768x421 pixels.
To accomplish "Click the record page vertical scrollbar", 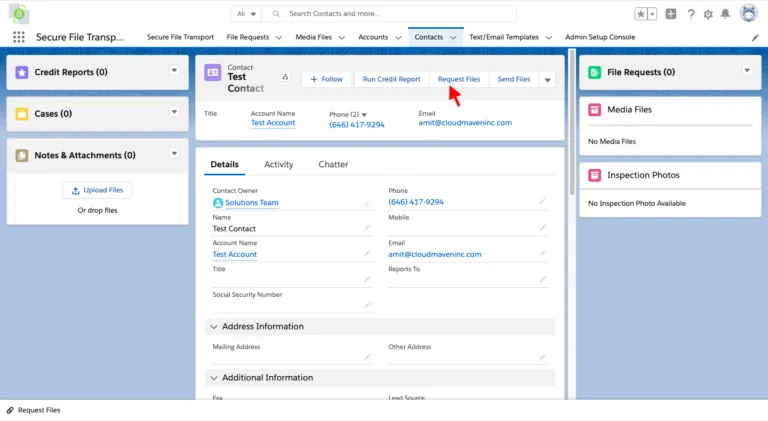I will coord(572,122).
